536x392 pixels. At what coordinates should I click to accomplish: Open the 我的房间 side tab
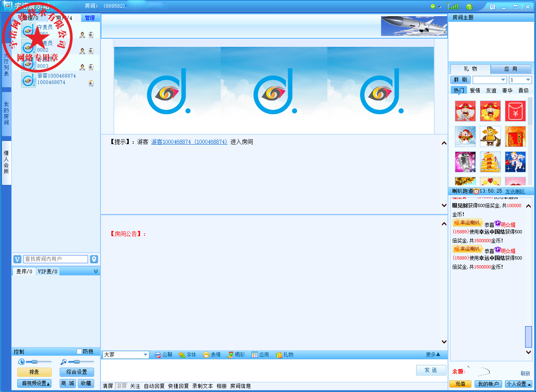6,113
